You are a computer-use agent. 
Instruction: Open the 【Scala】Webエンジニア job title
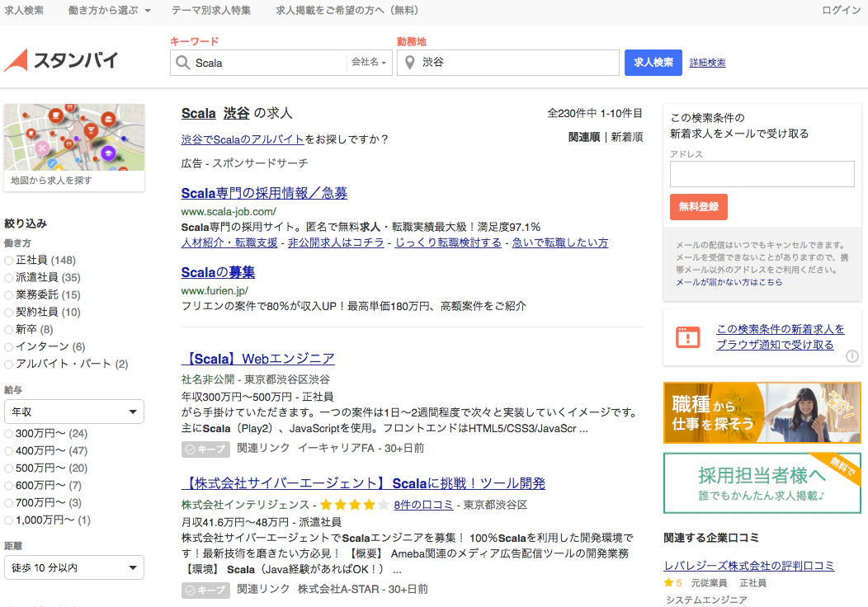click(x=258, y=359)
